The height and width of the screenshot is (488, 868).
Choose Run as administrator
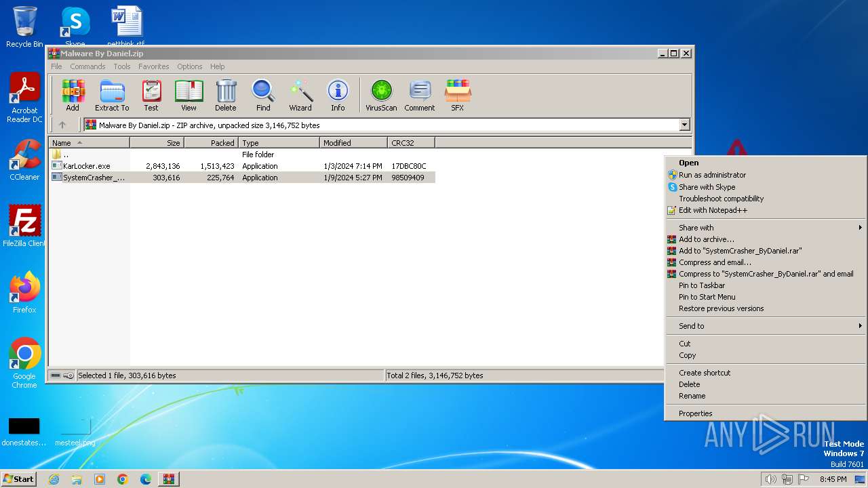(766, 175)
